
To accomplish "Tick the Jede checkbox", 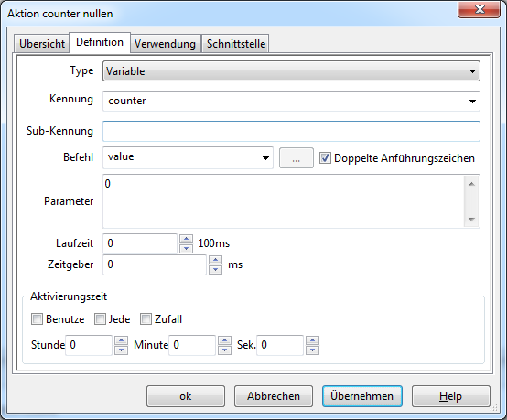I will click(x=100, y=319).
